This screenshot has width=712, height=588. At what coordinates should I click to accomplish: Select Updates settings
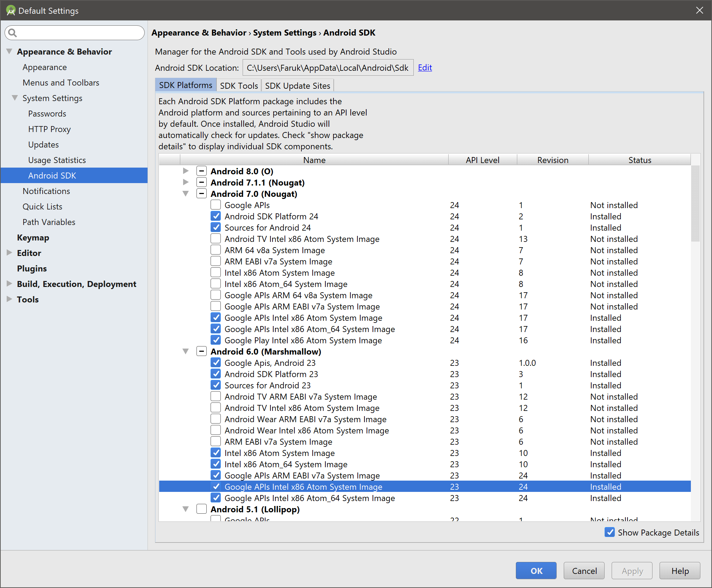point(44,145)
